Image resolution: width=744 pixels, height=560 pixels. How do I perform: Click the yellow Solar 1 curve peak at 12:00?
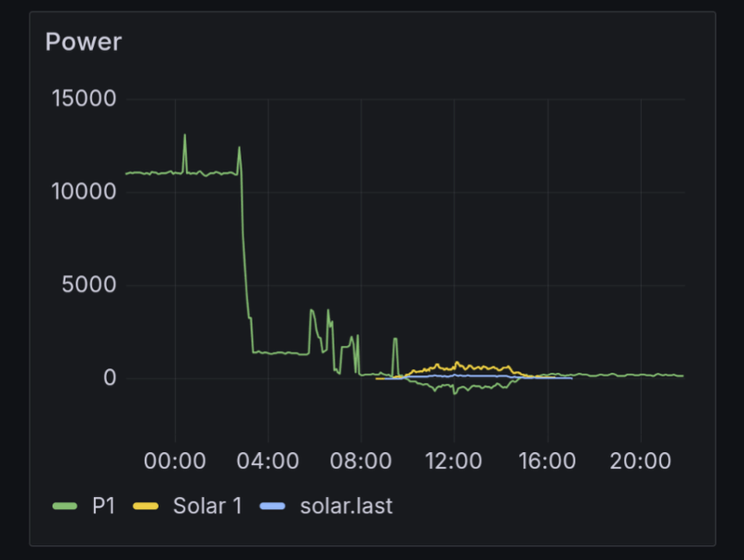coord(457,363)
